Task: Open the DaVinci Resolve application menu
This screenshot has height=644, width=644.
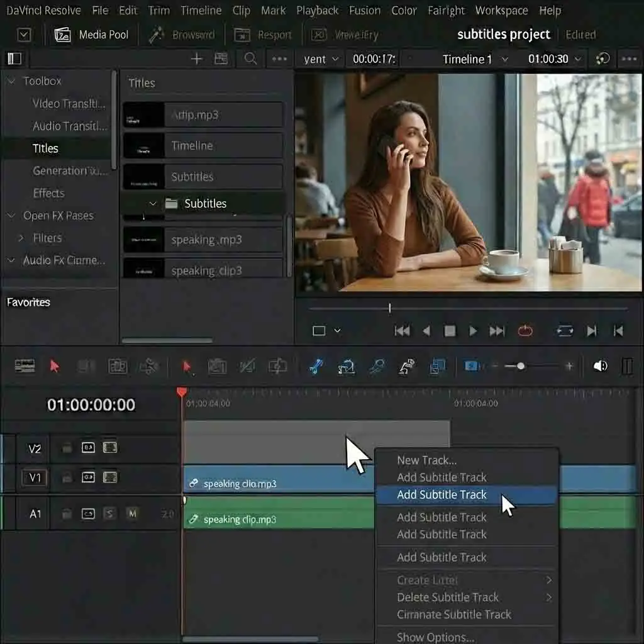Action: (43, 10)
